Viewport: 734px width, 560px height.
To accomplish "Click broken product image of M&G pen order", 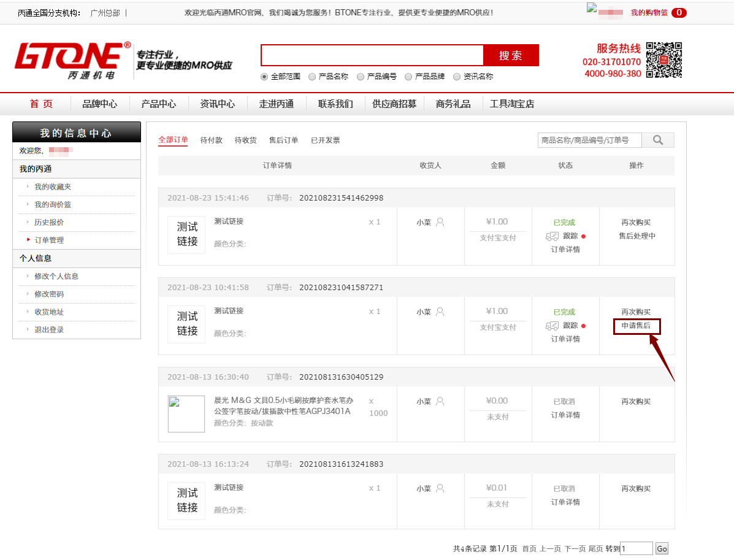I will 186,414.
